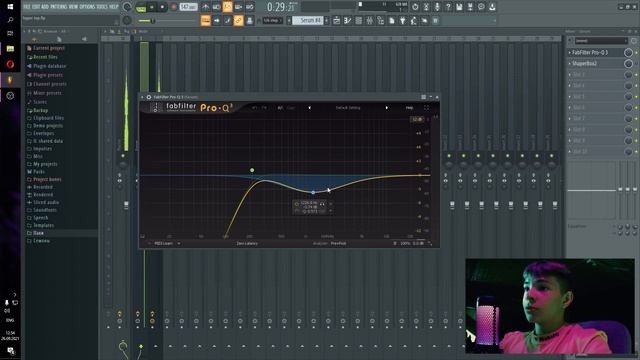Toggle ShaperBox2 slot enable knob
The image size is (640, 360).
(628, 64)
